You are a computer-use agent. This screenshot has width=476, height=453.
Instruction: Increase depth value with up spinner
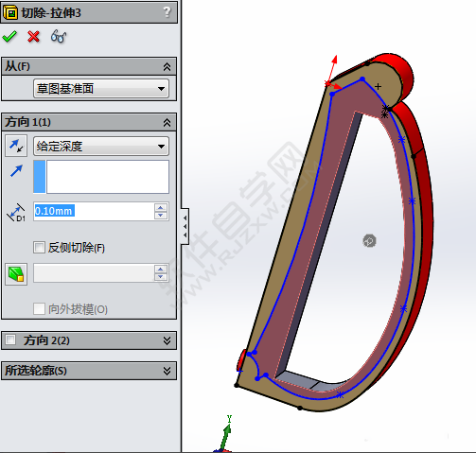[x=161, y=207]
